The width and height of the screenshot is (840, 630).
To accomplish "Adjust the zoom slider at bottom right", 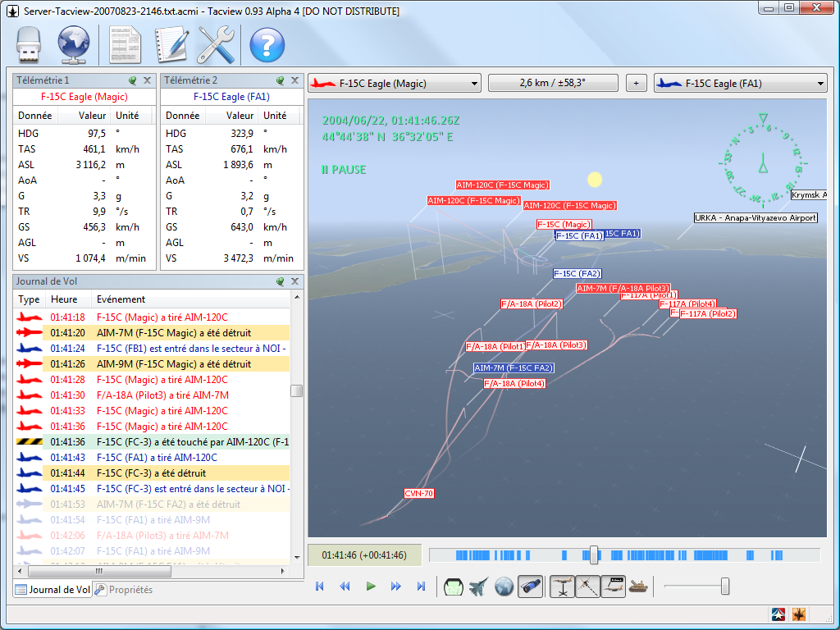I will [725, 586].
